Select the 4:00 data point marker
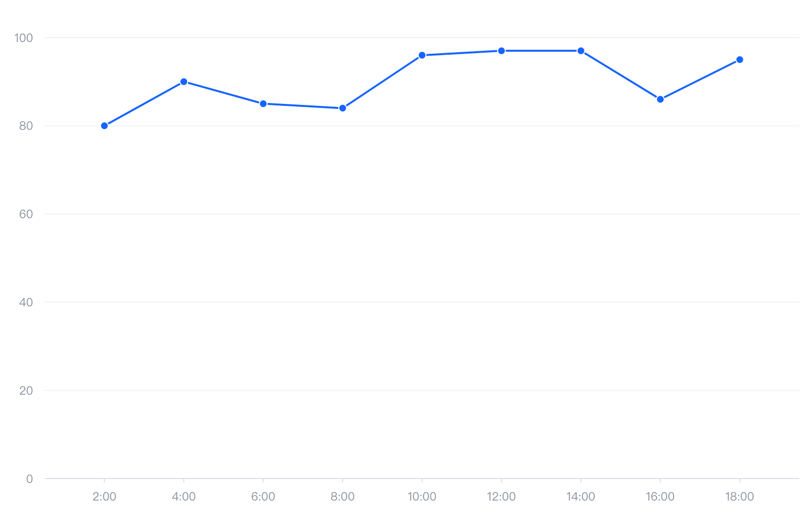Screen dimensions: 812x522 pyautogui.click(x=184, y=82)
